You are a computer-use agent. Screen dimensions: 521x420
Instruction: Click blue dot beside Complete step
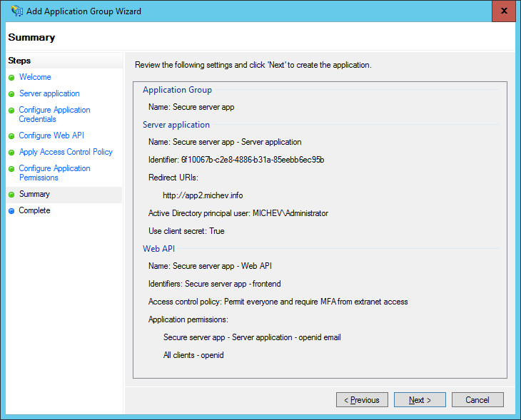11,211
